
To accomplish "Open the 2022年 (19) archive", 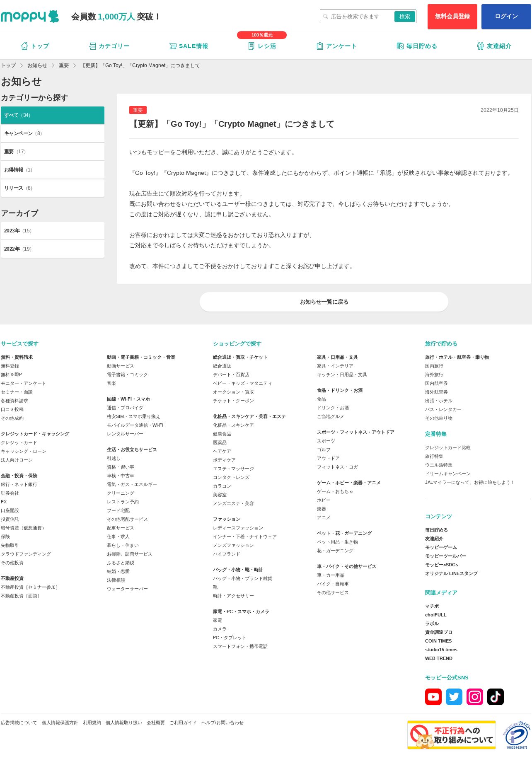I will (53, 249).
